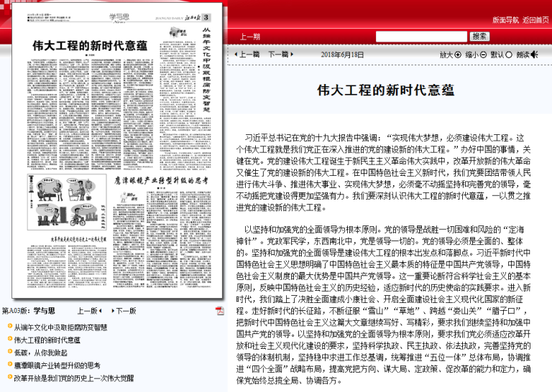Click the PDF download icon

click(220, 311)
